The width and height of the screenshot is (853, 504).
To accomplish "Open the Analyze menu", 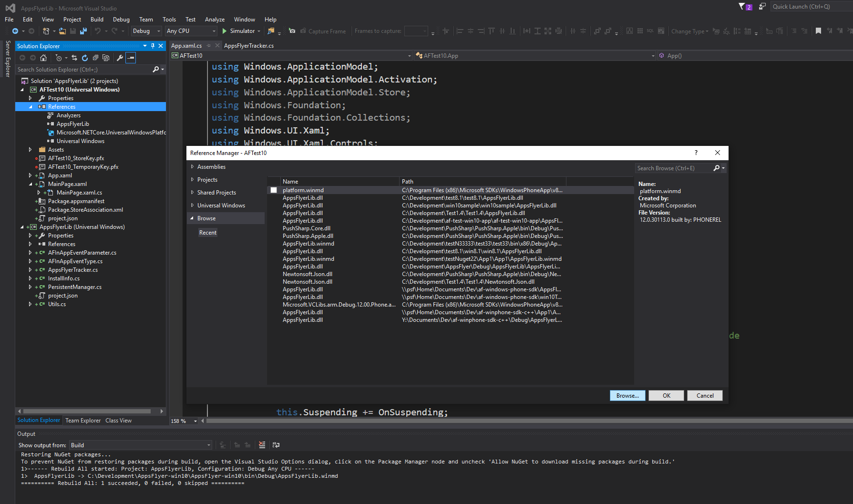I will 215,20.
